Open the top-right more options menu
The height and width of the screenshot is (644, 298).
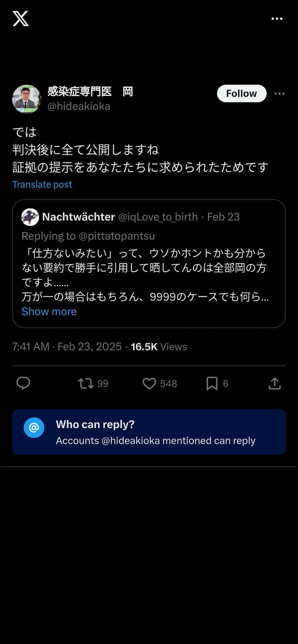[x=277, y=19]
